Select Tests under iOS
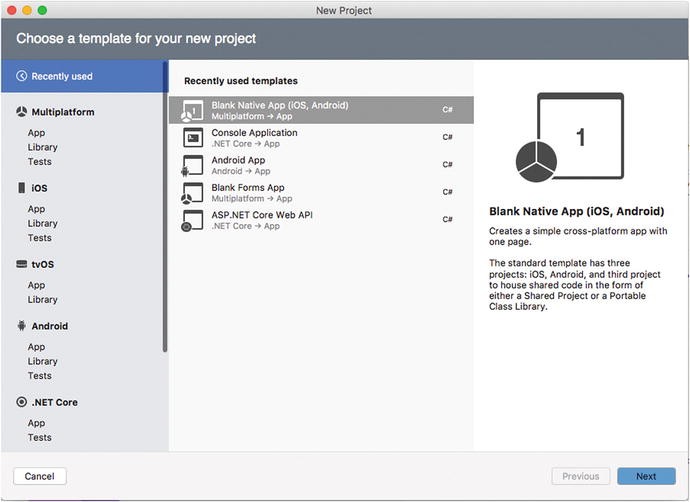690x502 pixels. pos(40,238)
